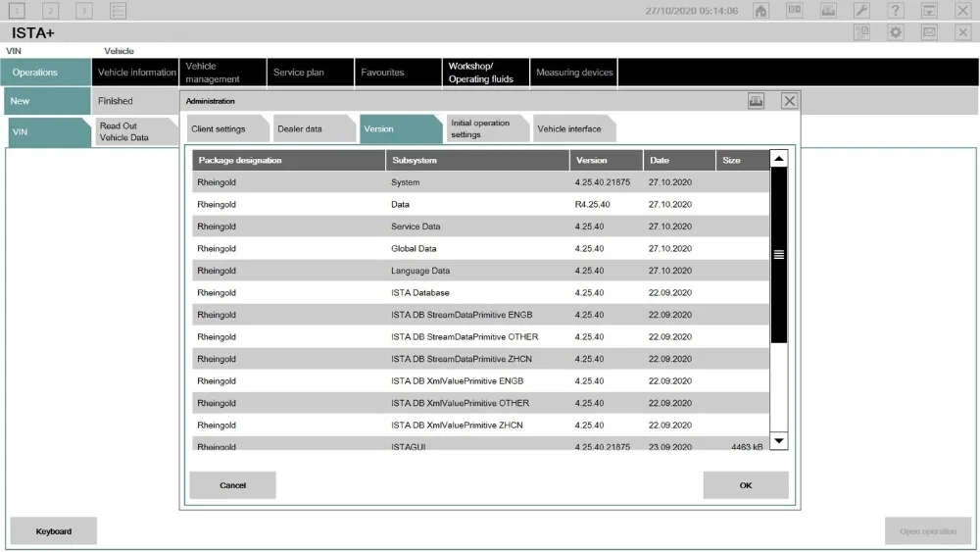Select ISTA DB XmlValuePrimitive OTHER row
Screen dimensions: 980x552
pyautogui.click(x=480, y=403)
